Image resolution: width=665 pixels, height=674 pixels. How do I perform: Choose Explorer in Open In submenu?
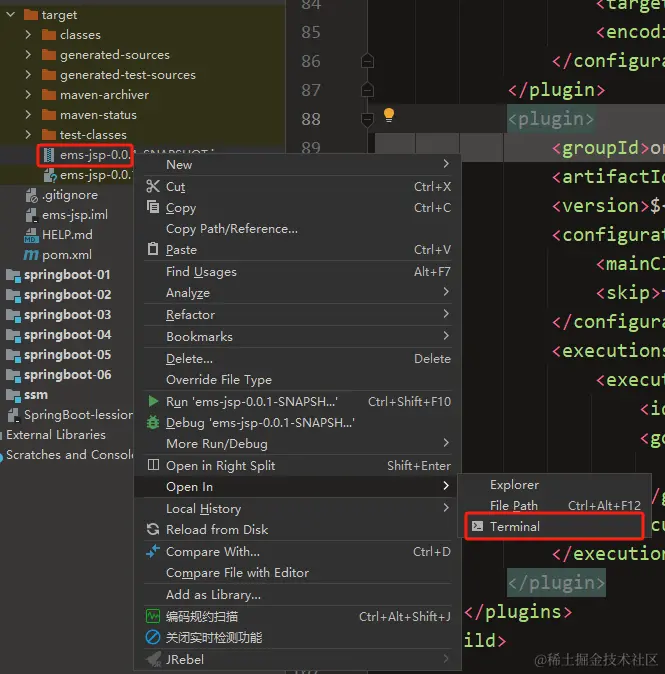click(x=555, y=484)
